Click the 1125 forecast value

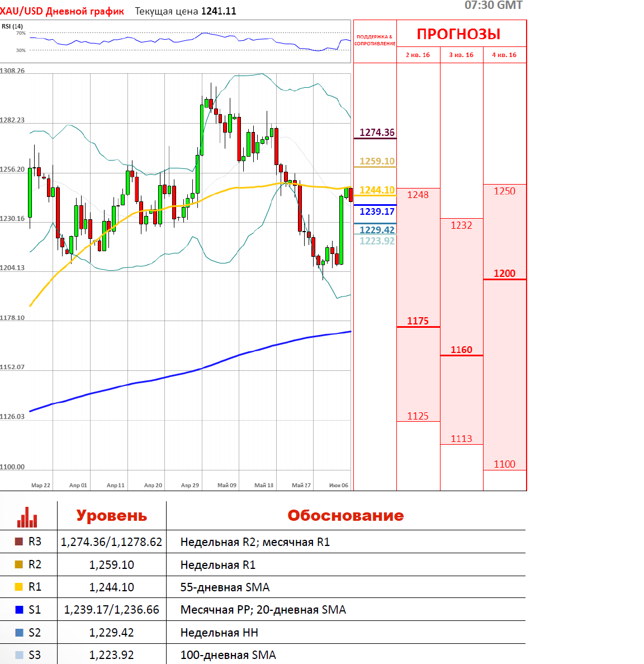point(418,416)
